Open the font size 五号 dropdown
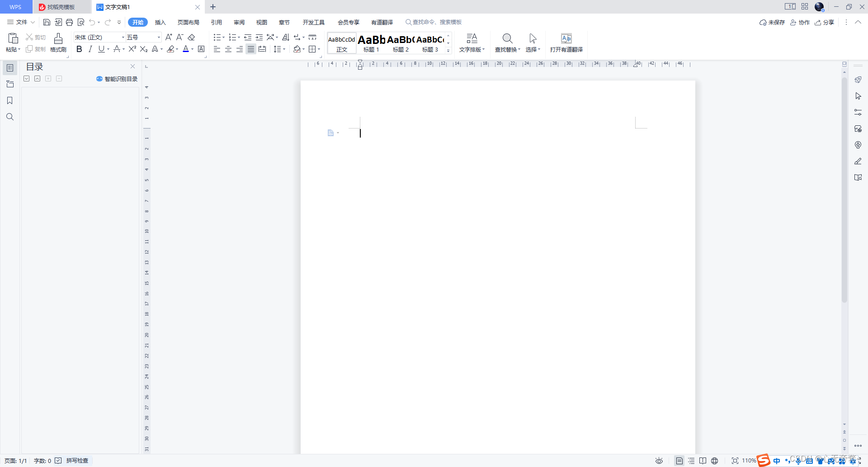The image size is (868, 467). 158,37
